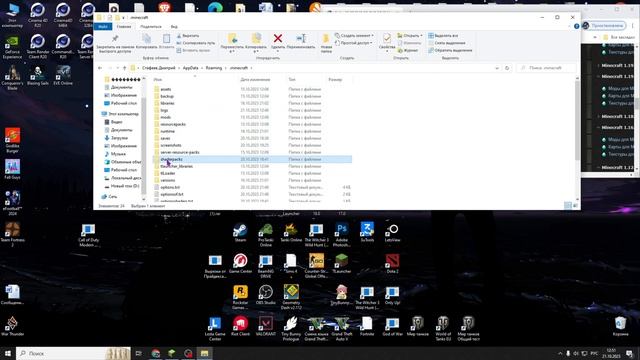Select the options.txt file
The width and height of the screenshot is (640, 360).
[170, 187]
